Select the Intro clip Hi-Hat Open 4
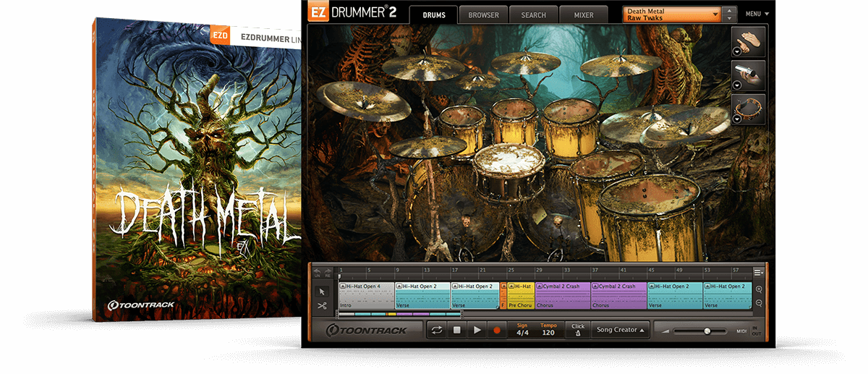The height and width of the screenshot is (374, 868). click(367, 296)
